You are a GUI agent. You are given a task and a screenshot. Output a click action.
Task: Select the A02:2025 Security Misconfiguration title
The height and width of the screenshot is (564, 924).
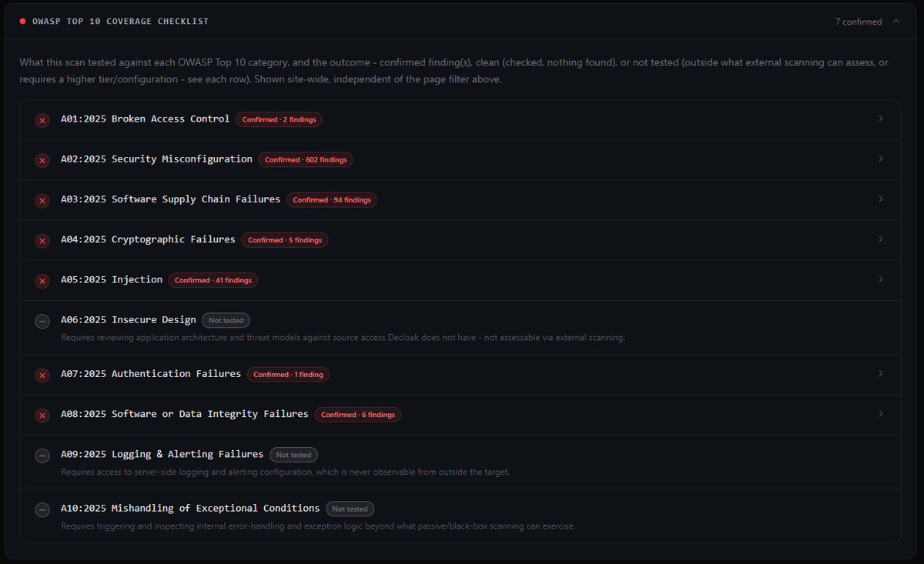[x=156, y=159]
